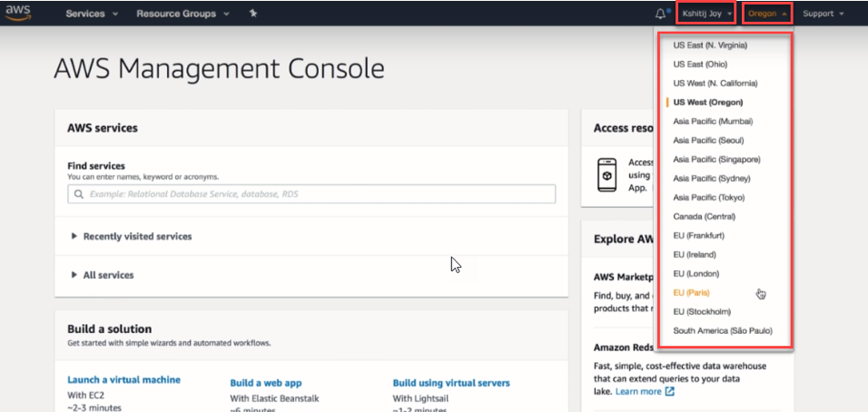Open Launch a virtual machine link
The width and height of the screenshot is (868, 412).
pos(124,380)
